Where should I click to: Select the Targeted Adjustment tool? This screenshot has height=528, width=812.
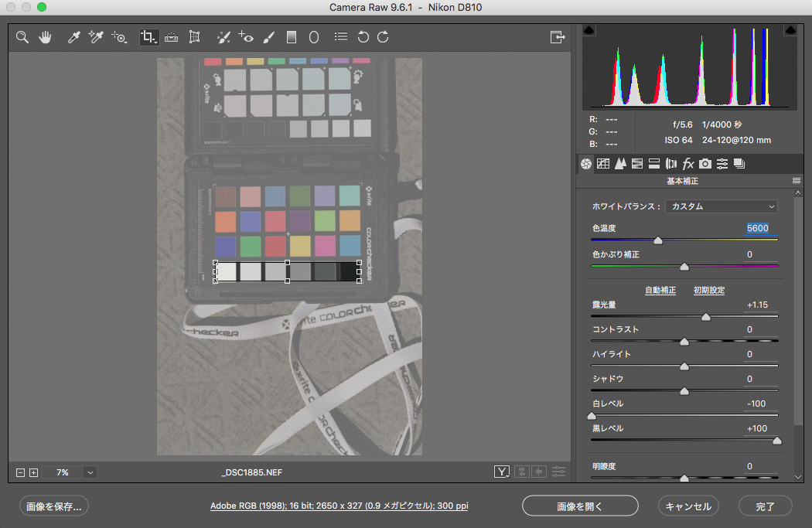point(119,37)
